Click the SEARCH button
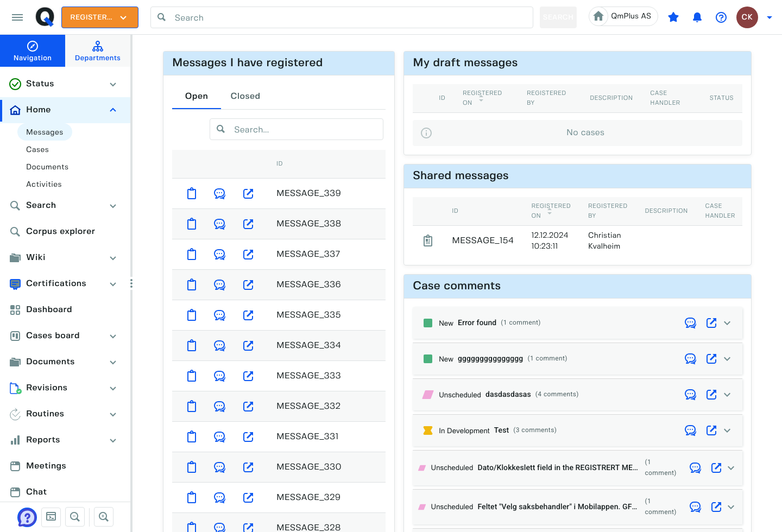The width and height of the screenshot is (782, 532). (x=558, y=17)
